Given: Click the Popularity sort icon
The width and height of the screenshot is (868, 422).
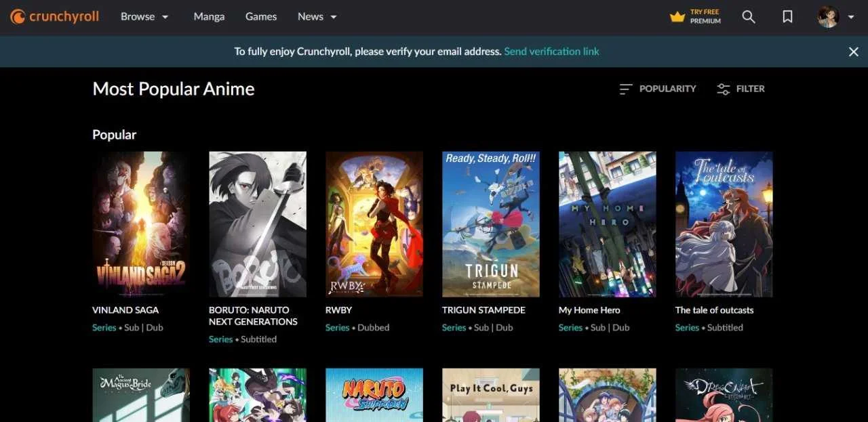Looking at the screenshot, I should [x=625, y=89].
